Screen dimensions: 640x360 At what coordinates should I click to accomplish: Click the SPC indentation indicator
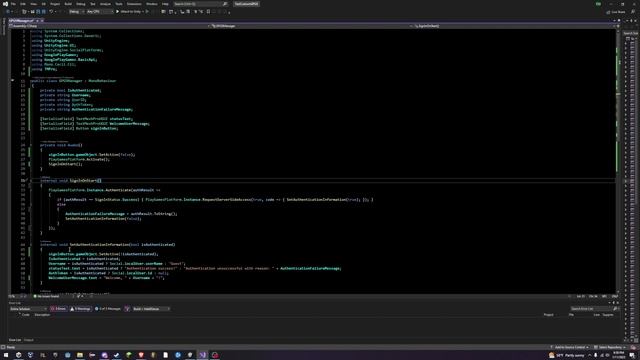[x=604, y=296]
